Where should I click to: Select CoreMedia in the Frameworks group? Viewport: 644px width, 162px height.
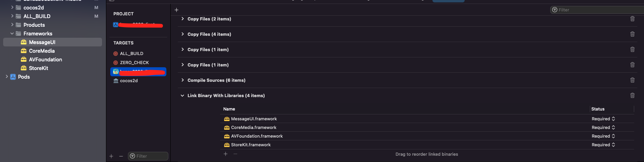tap(42, 51)
